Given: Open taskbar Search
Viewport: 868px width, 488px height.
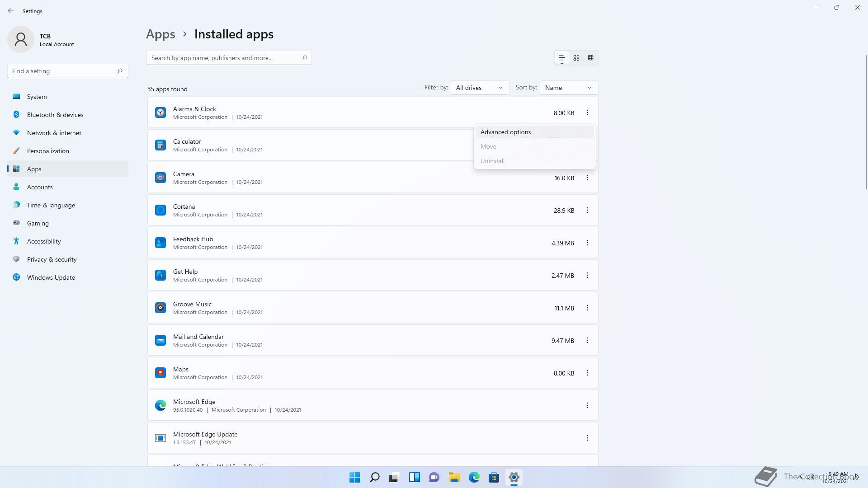Looking at the screenshot, I should (375, 477).
